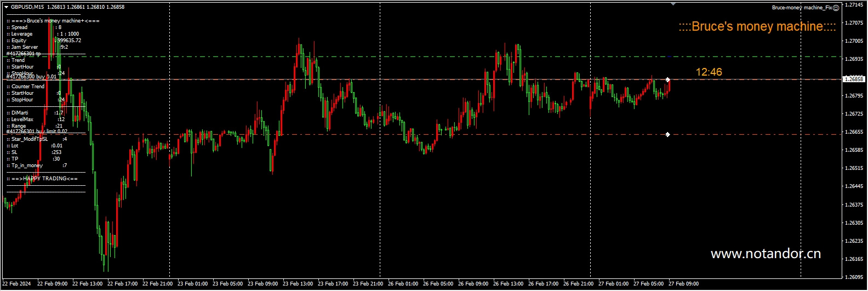Select the #417266300 buy 0.01 order label

coord(31,77)
